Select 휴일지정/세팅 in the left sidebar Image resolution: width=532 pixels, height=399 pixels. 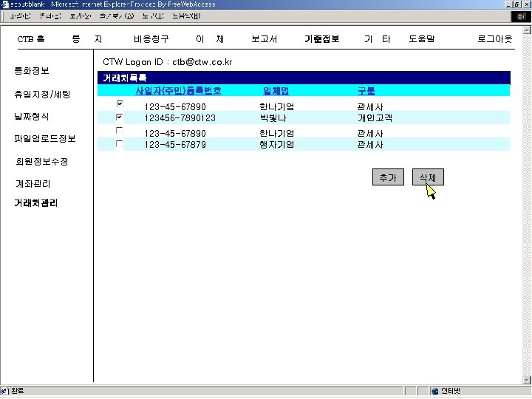(x=42, y=95)
